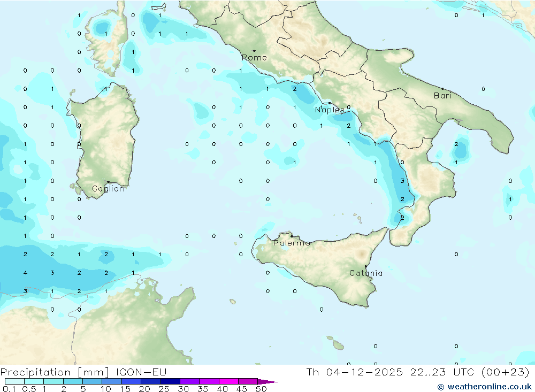
Task: Pick the 5–10 mm legend color
Action: tap(93, 381)
